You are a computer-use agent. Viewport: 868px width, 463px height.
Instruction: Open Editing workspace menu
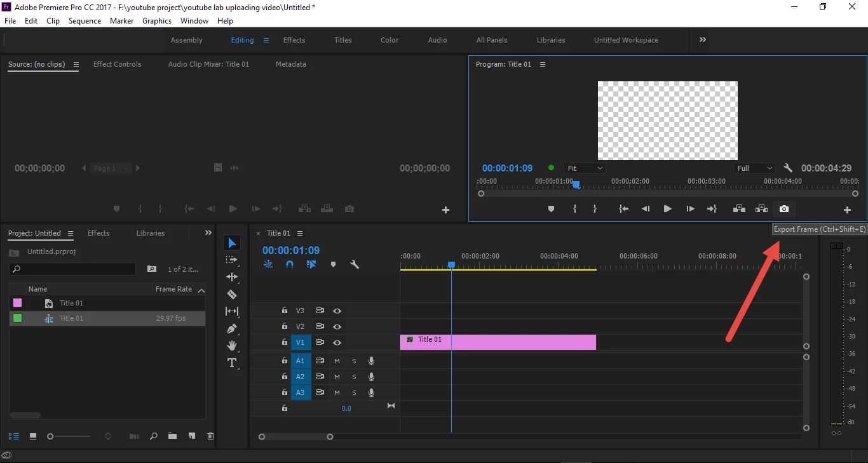266,40
